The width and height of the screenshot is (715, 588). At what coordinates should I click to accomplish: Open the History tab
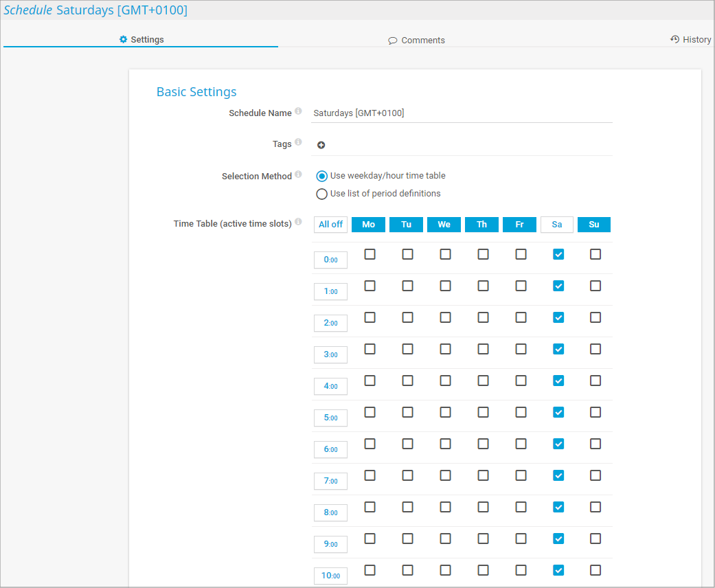point(691,40)
